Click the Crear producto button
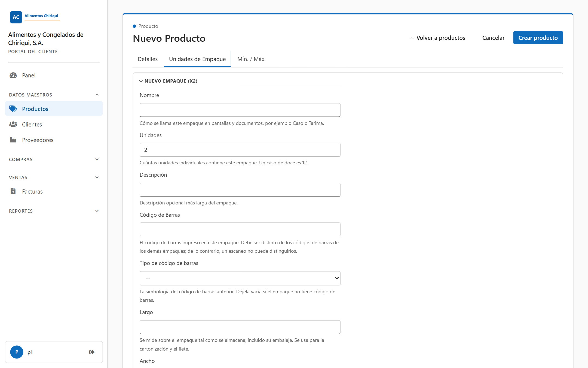The width and height of the screenshot is (588, 368). pos(538,38)
